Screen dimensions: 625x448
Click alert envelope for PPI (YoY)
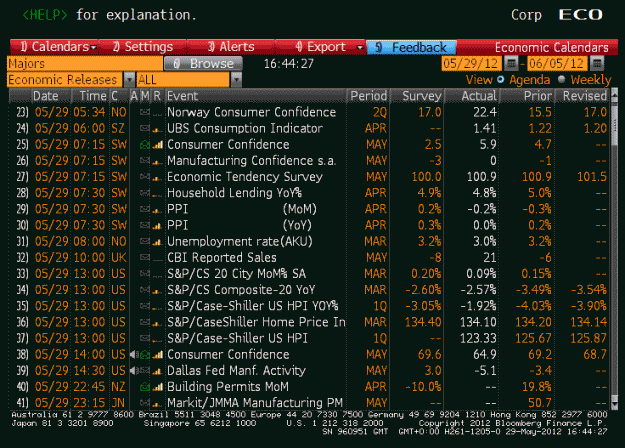click(x=145, y=226)
